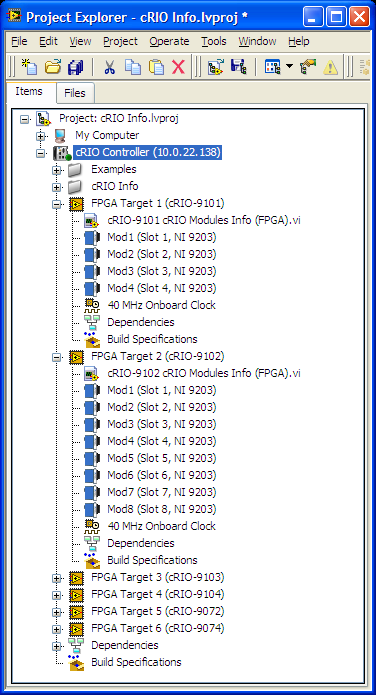
Task: Select 'Project: cRIO Info.lvproj' label
Action: pyautogui.click(x=119, y=118)
